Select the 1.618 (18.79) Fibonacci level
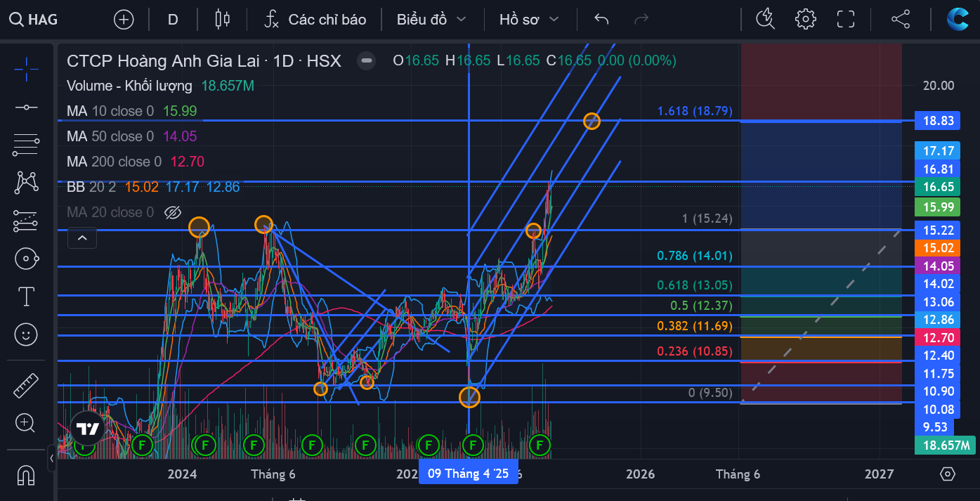980x501 pixels. pos(695,110)
